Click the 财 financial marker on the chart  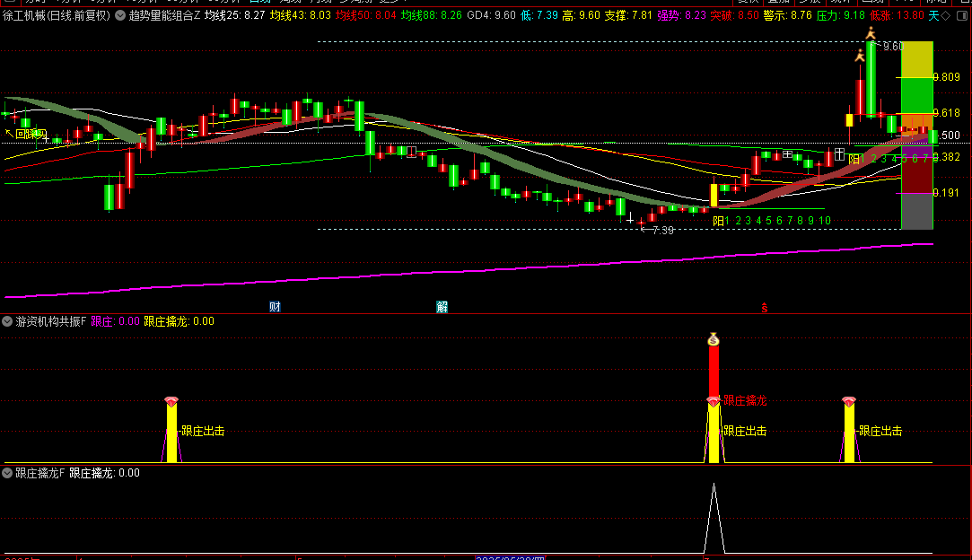tap(275, 306)
